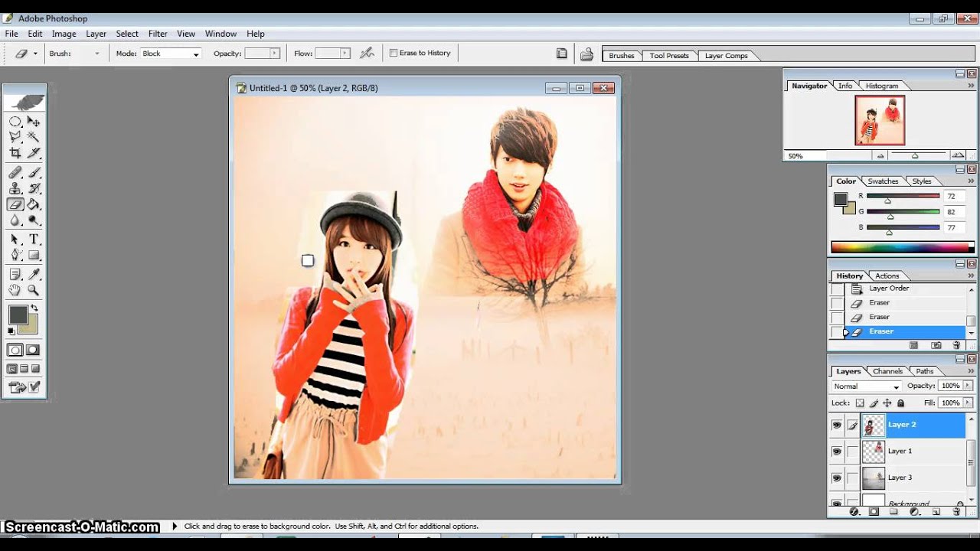The height and width of the screenshot is (551, 980).
Task: Open the Color panel options menu arrow
Action: (971, 181)
